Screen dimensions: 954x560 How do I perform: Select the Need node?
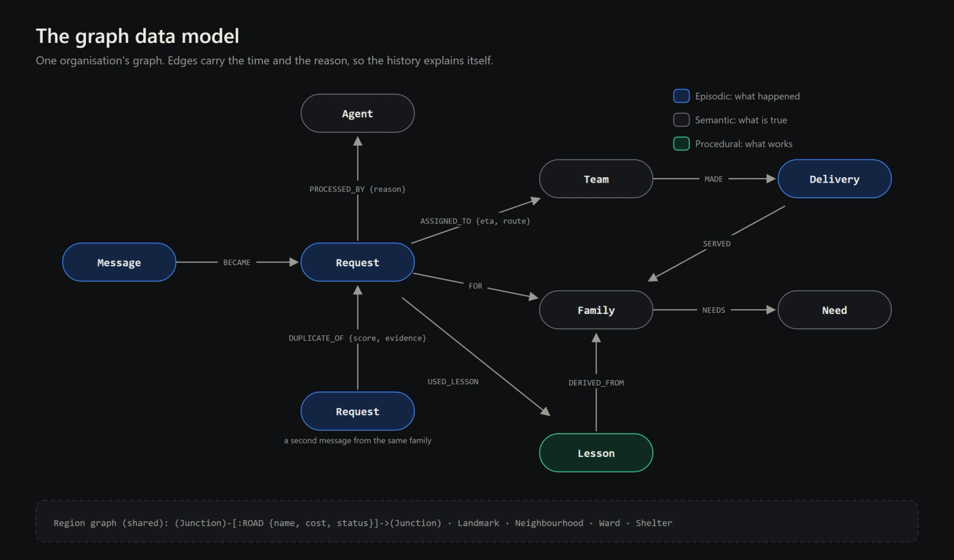pos(835,310)
